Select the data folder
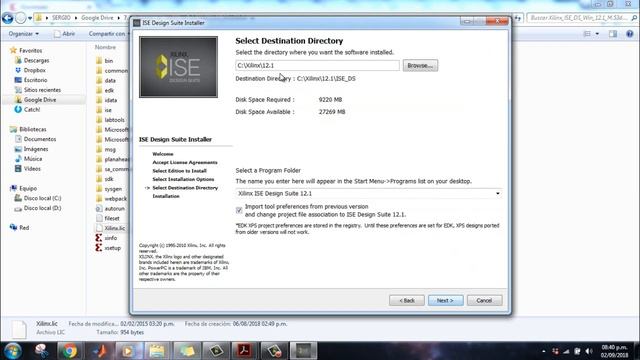640x360 pixels. click(x=110, y=80)
